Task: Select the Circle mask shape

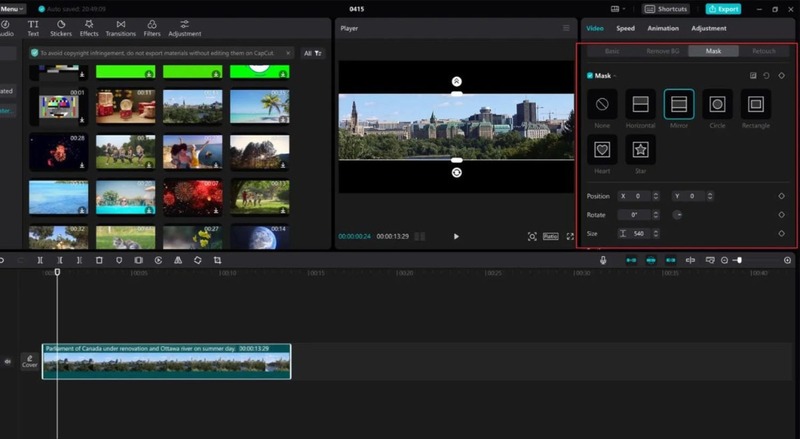Action: click(717, 104)
